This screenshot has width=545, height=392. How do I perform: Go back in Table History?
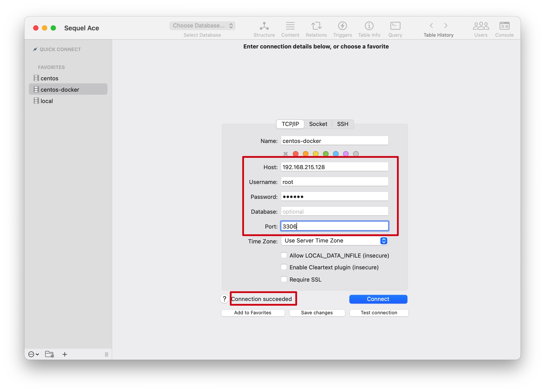coord(431,26)
